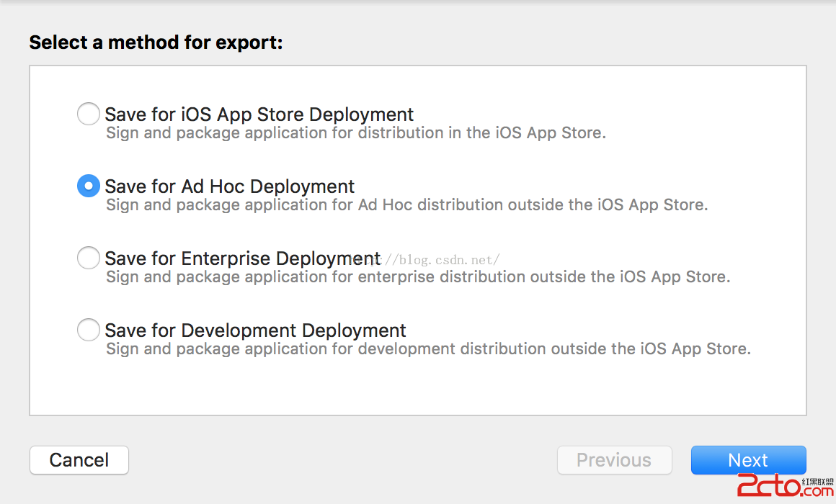Pick the Development Deployment radio button
Image resolution: width=836 pixels, height=504 pixels.
[89, 330]
